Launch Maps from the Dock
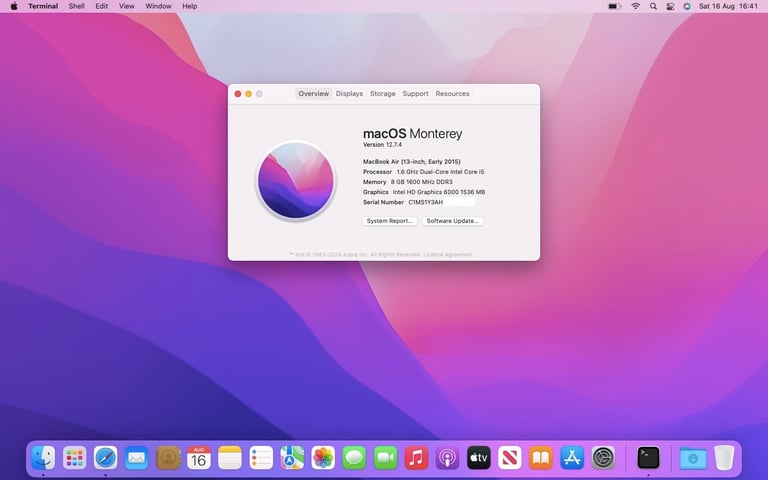 point(292,458)
